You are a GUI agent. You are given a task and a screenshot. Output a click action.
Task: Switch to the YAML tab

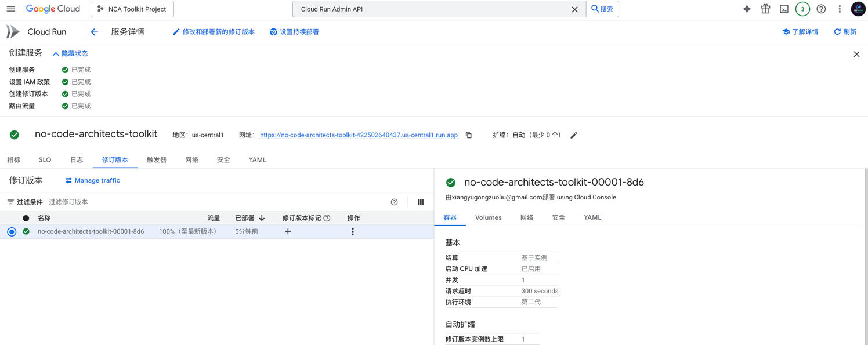click(257, 159)
